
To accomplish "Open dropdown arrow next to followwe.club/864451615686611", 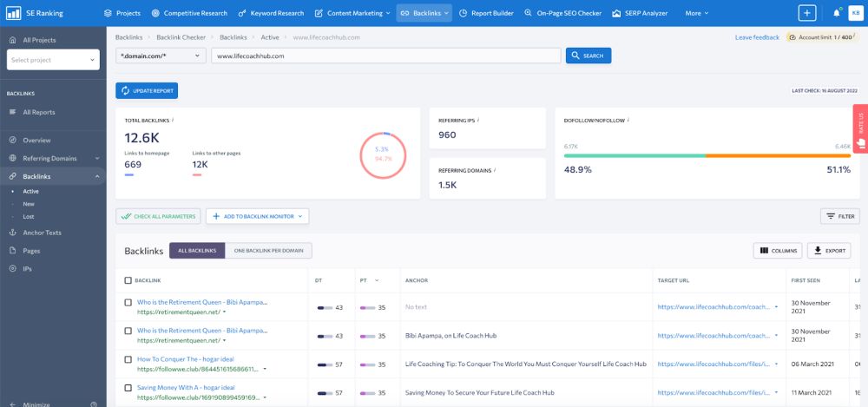I will point(265,368).
